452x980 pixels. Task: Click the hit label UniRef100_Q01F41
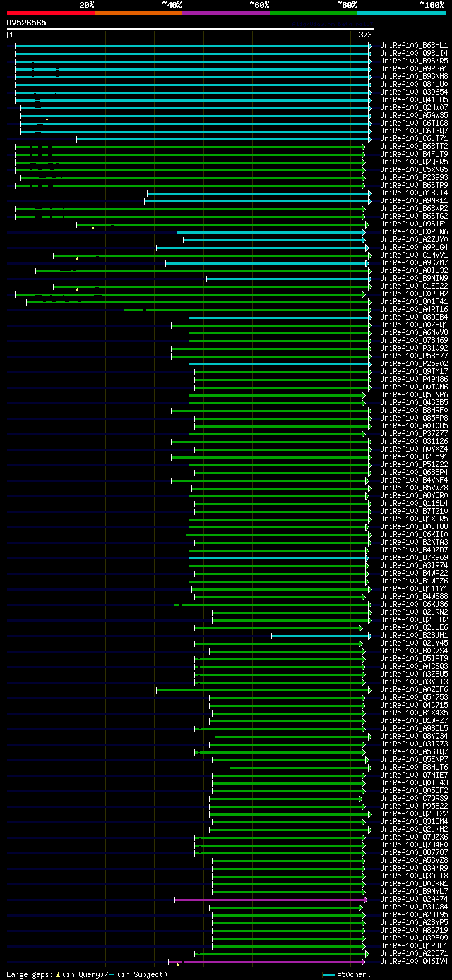[x=414, y=302]
